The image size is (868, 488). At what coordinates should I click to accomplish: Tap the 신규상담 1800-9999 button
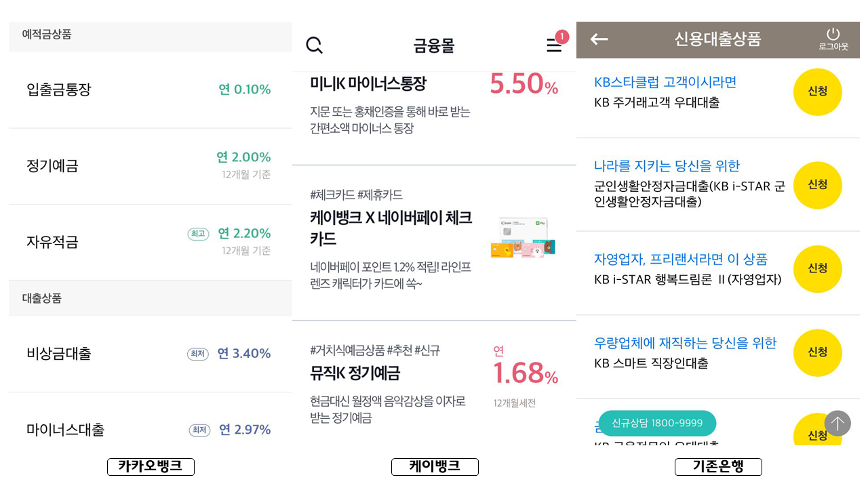[656, 423]
